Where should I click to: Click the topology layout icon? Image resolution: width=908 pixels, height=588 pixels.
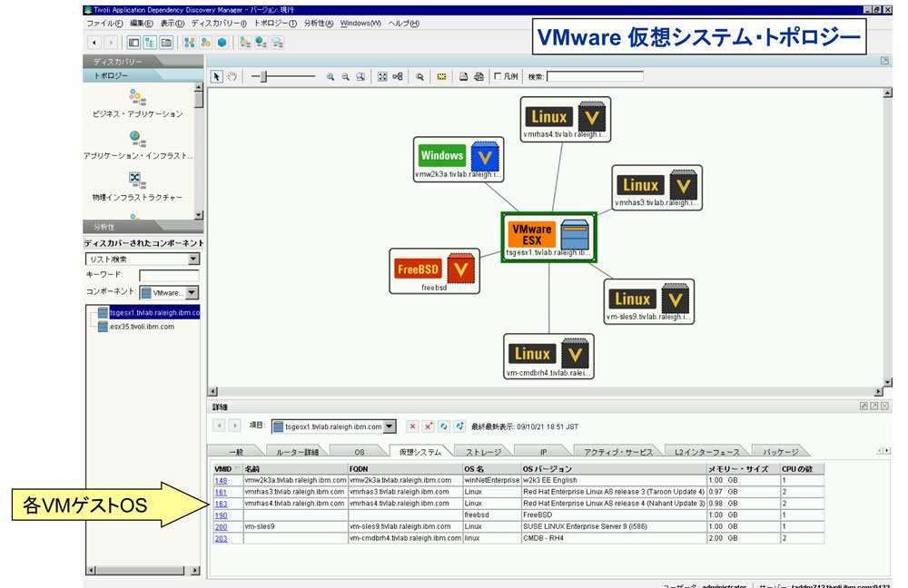pyautogui.click(x=398, y=76)
